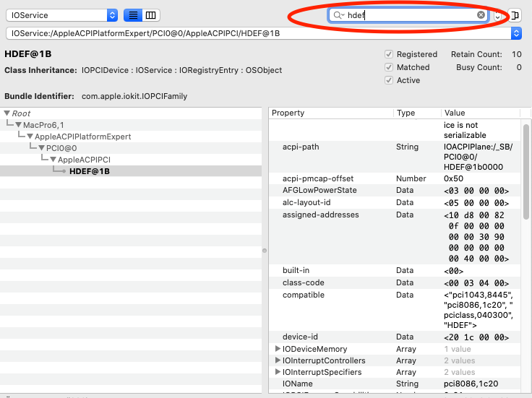This screenshot has height=398, width=532.
Task: Expand the IOInterruptSpecifiers array
Action: [278, 372]
